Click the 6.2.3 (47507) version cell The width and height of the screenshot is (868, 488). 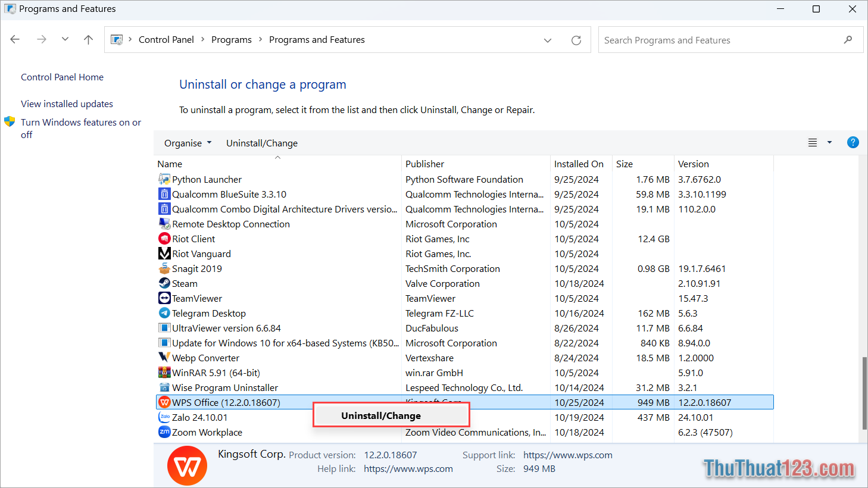pos(705,432)
